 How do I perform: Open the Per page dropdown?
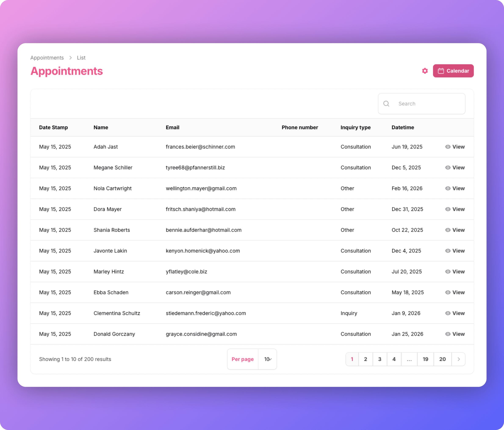tap(268, 359)
